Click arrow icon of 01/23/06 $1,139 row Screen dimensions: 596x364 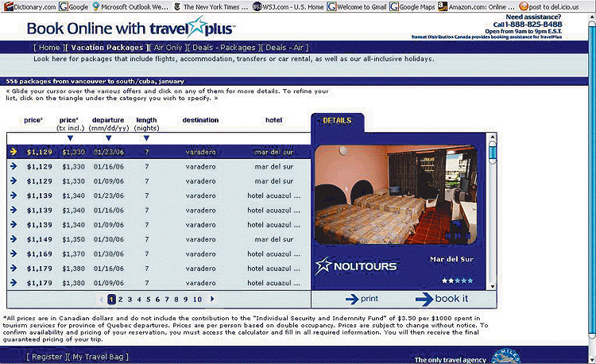(x=14, y=196)
